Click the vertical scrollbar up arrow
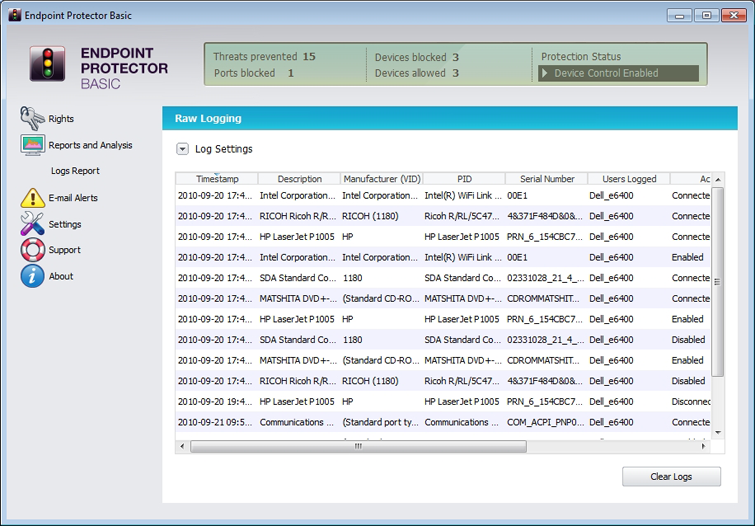Viewport: 755px width, 526px height. pos(717,179)
